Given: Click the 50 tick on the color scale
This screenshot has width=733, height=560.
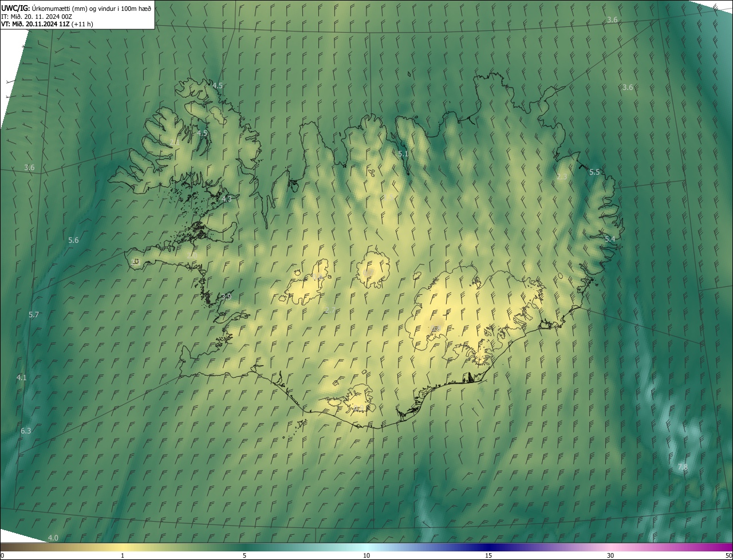Looking at the screenshot, I should [x=728, y=556].
